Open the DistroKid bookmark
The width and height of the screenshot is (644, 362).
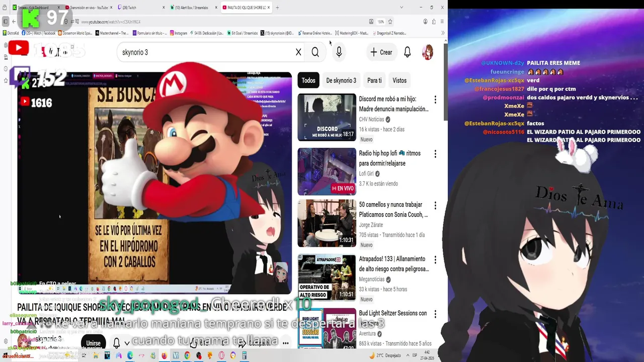[11, 33]
